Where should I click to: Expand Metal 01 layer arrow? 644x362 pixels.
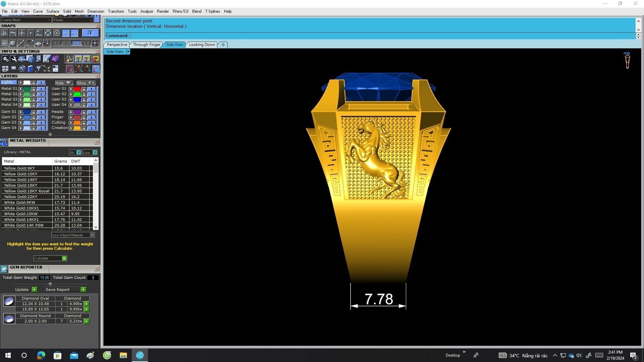20,89
